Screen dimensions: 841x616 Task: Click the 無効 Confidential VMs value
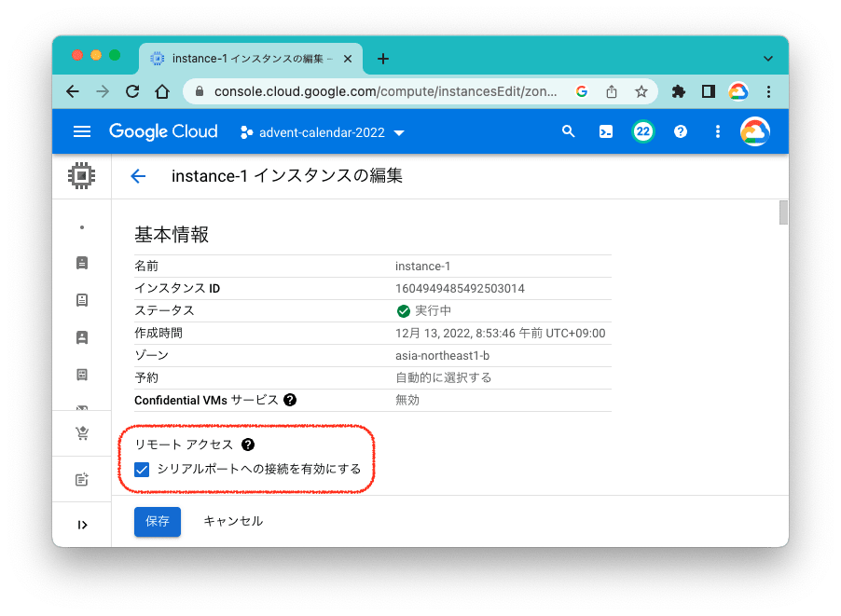(407, 400)
